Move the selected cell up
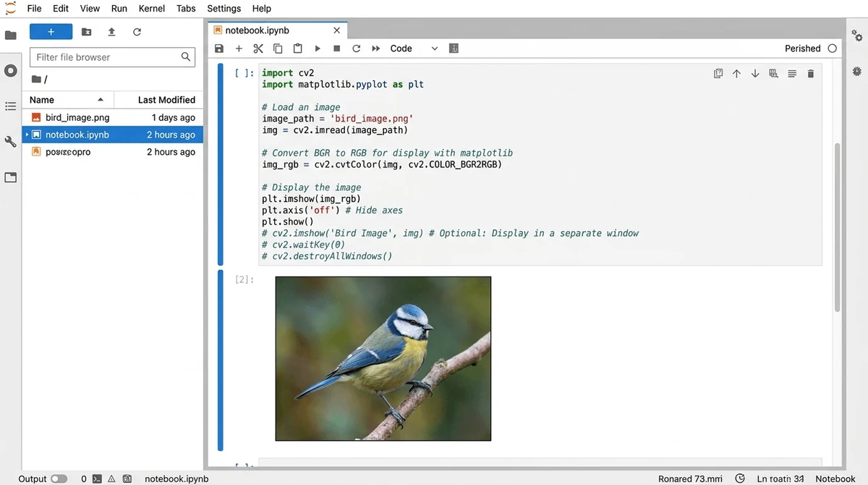The image size is (868, 485). 736,74
